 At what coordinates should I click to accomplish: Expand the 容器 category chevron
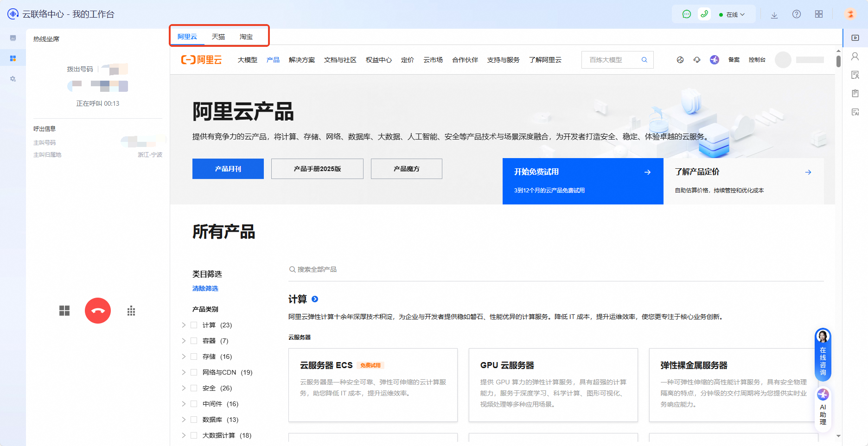[x=184, y=341]
